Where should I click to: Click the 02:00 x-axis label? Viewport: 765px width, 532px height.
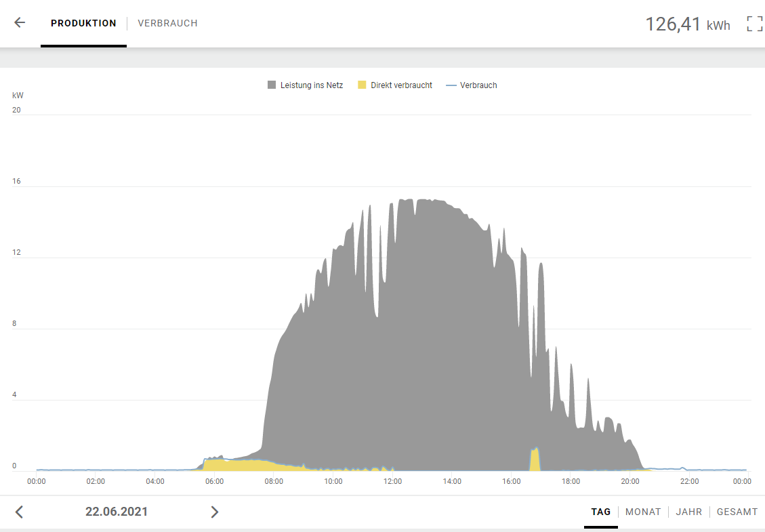pyautogui.click(x=96, y=481)
